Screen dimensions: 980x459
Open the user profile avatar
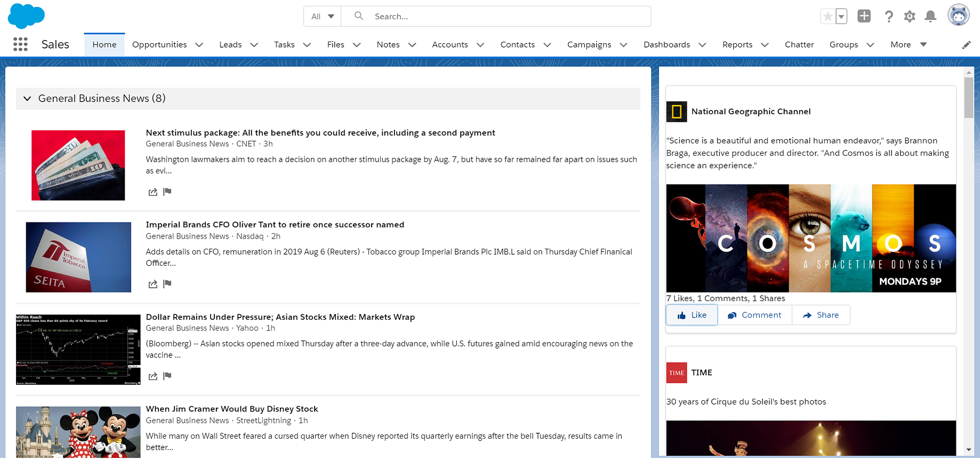pos(958,15)
